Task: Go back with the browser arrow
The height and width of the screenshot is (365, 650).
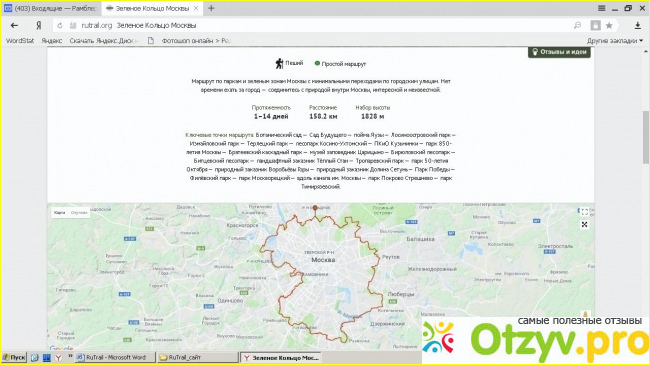Action: point(15,26)
